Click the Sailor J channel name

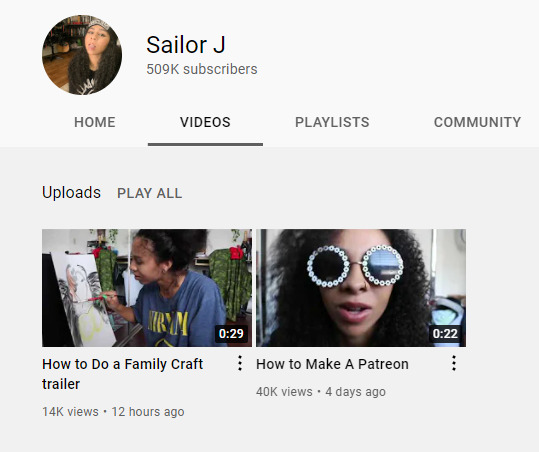(x=186, y=45)
